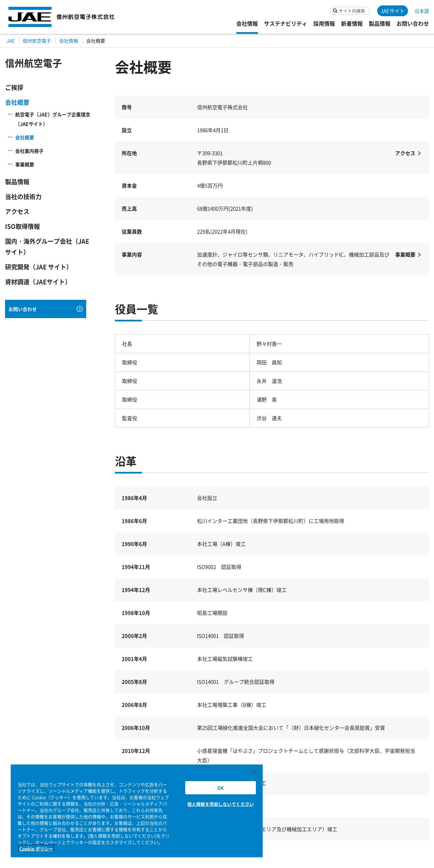Click director name 岡田 員知

pyautogui.click(x=269, y=363)
